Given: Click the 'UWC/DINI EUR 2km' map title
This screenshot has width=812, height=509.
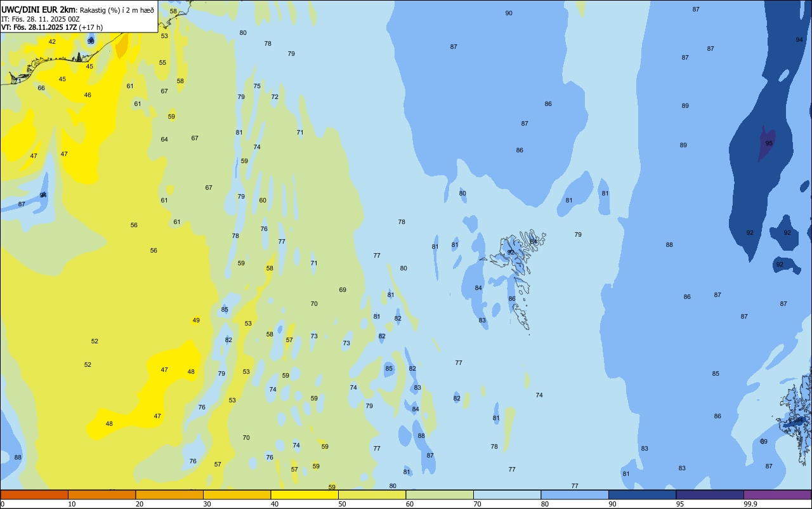Looking at the screenshot, I should click(39, 10).
